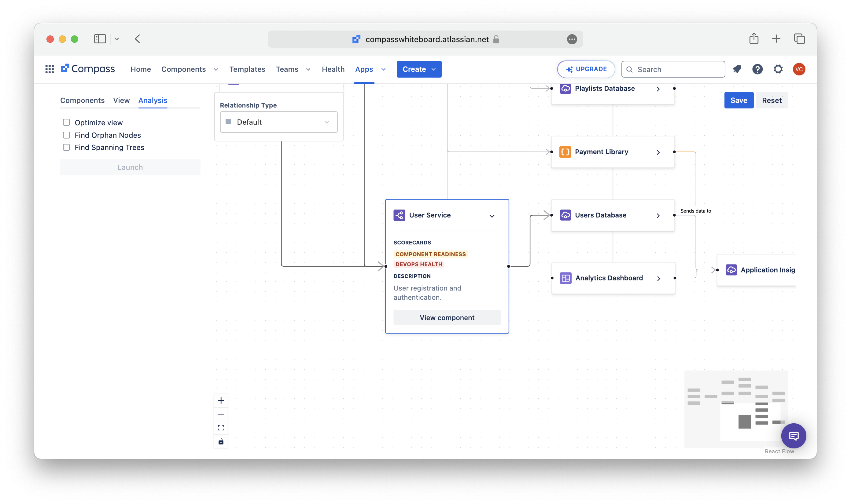Open the app switcher grid icon
Screen dimensions: 851x504
click(x=50, y=69)
